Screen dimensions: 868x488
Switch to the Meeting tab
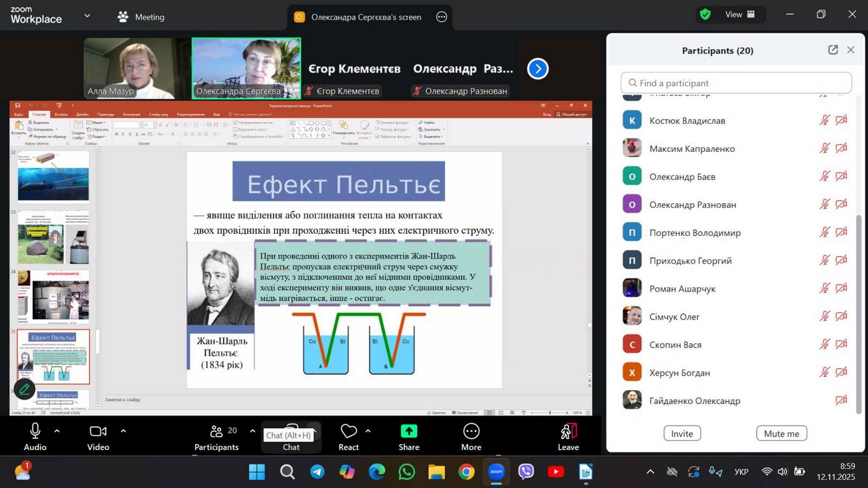click(141, 17)
